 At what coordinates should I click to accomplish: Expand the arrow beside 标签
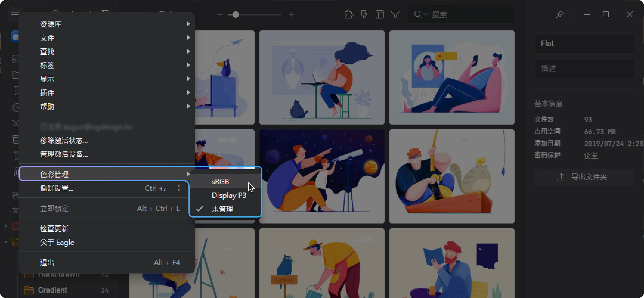pyautogui.click(x=188, y=65)
